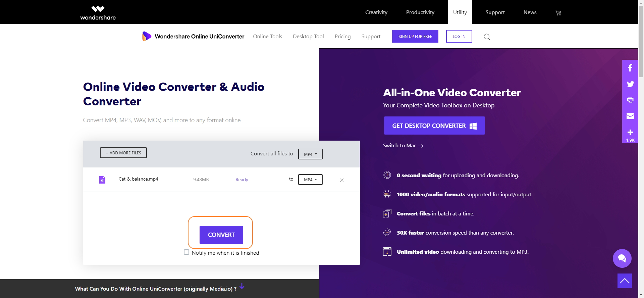
Task: Click the scrollbar down arrow
Action: [641, 295]
